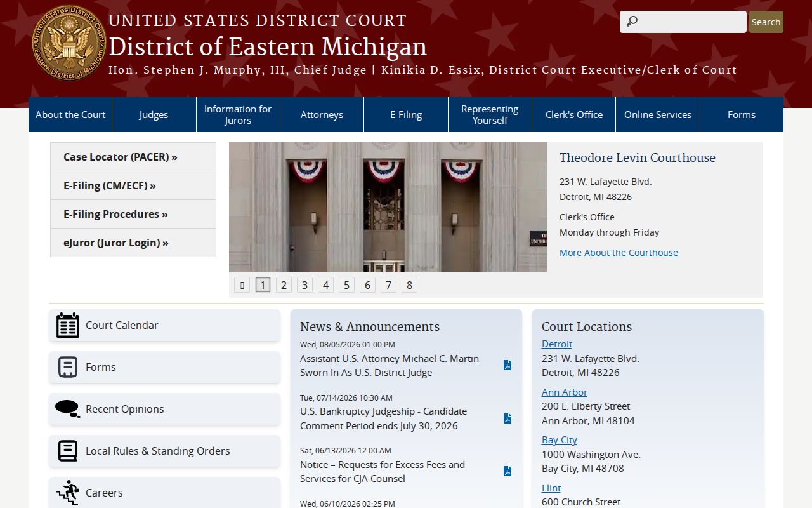Screen dimensions: 812x508
Task: Go to slide 7 of slideshow
Action: 388,285
